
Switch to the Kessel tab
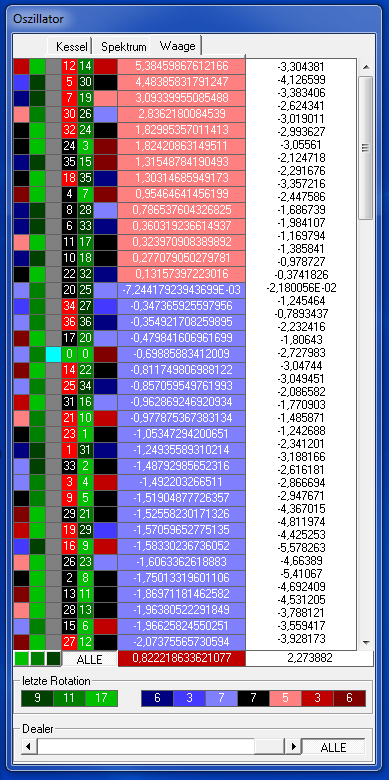coord(71,46)
